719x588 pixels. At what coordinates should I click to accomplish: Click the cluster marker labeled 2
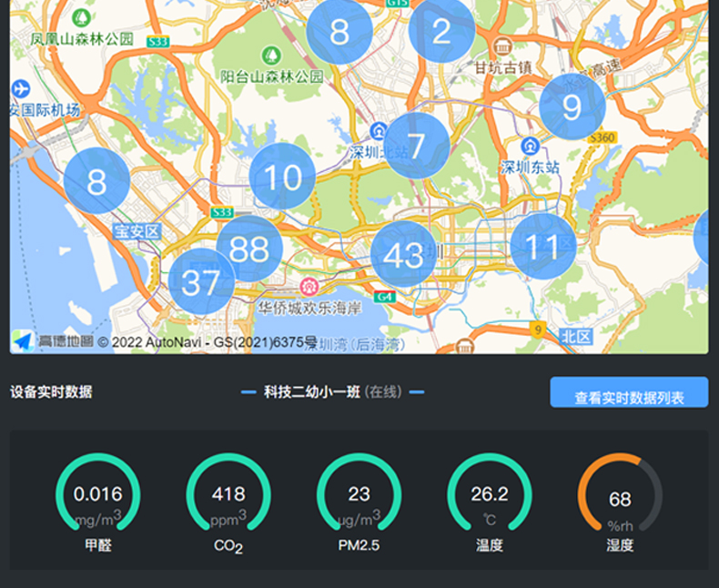click(441, 32)
